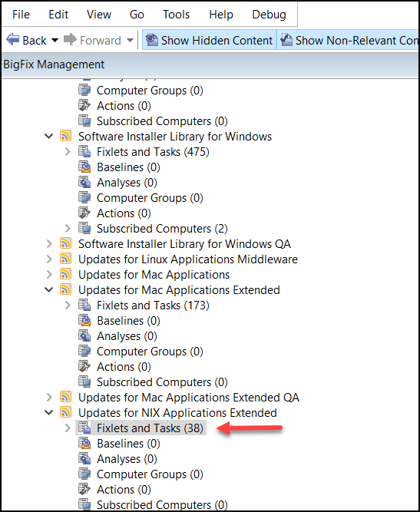Click Computer Groups icon under Mac Applications Extended
The width and height of the screenshot is (420, 512).
pos(84,351)
